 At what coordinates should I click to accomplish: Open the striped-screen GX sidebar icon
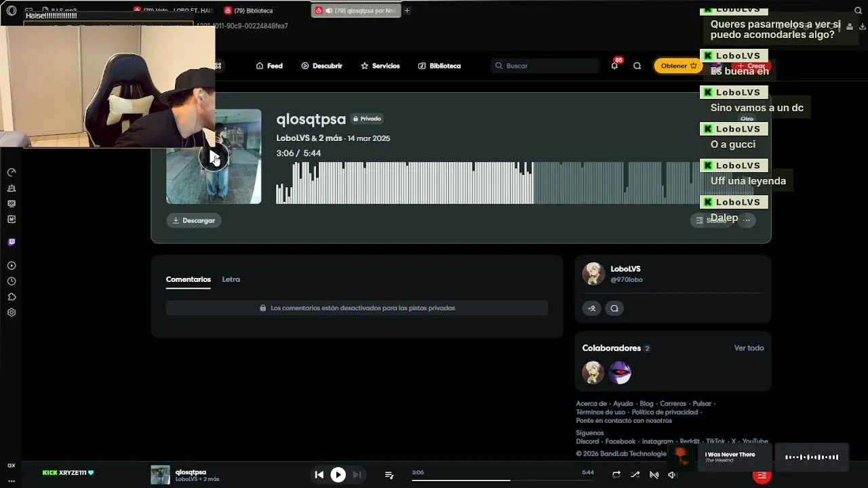12,203
